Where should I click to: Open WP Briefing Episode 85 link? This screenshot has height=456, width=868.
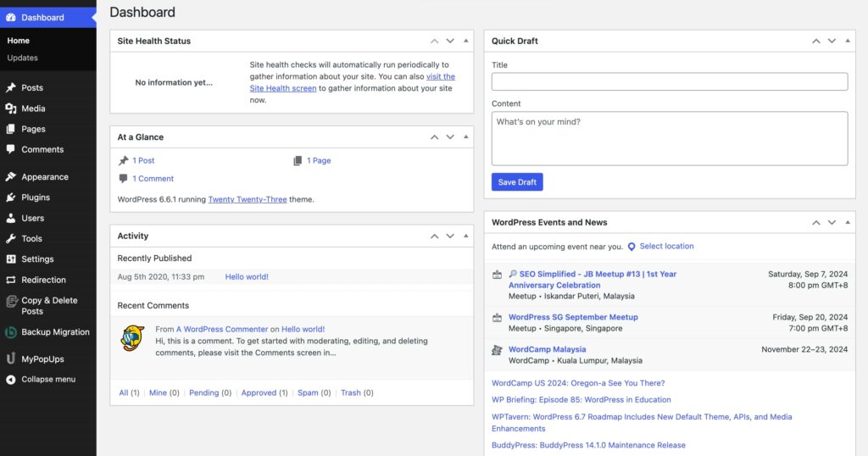(581, 399)
